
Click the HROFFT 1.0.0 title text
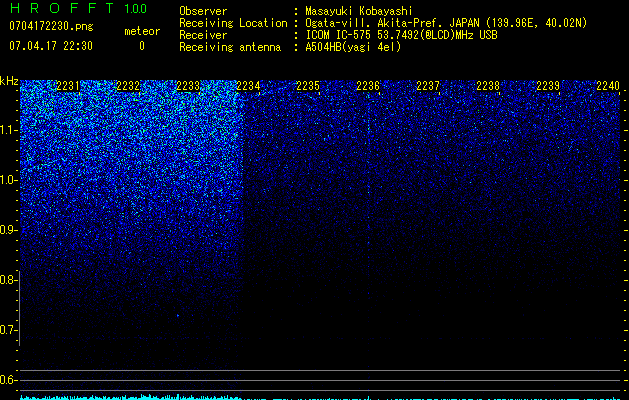click(x=78, y=8)
